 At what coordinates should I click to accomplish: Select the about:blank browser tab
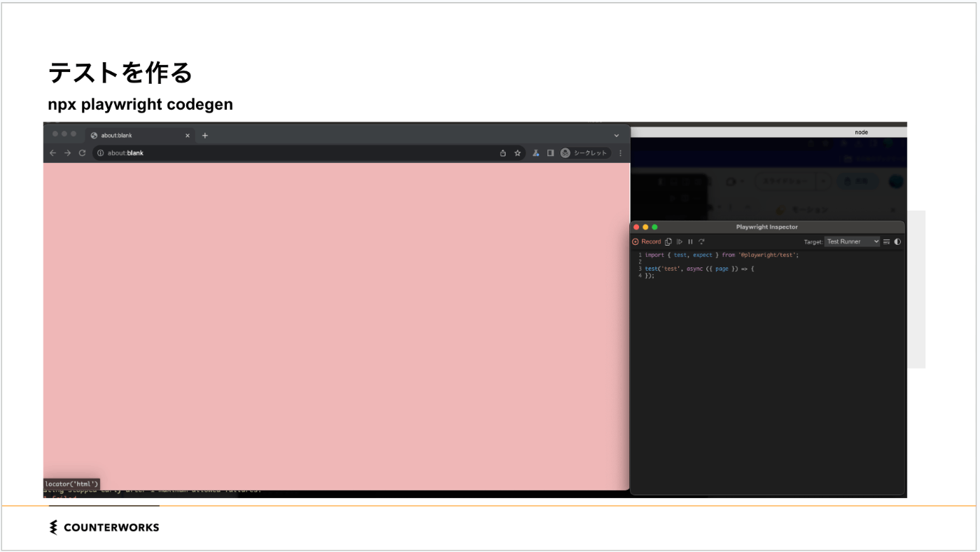point(140,135)
